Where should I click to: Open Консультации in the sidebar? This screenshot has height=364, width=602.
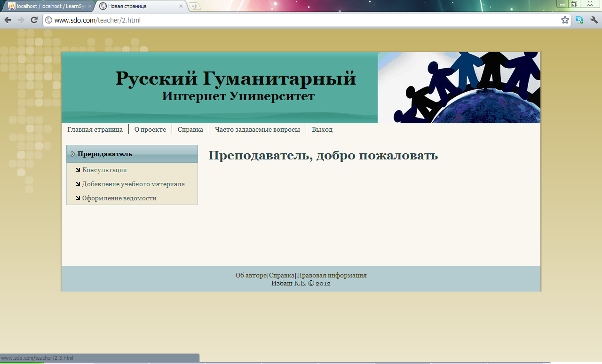click(x=104, y=170)
